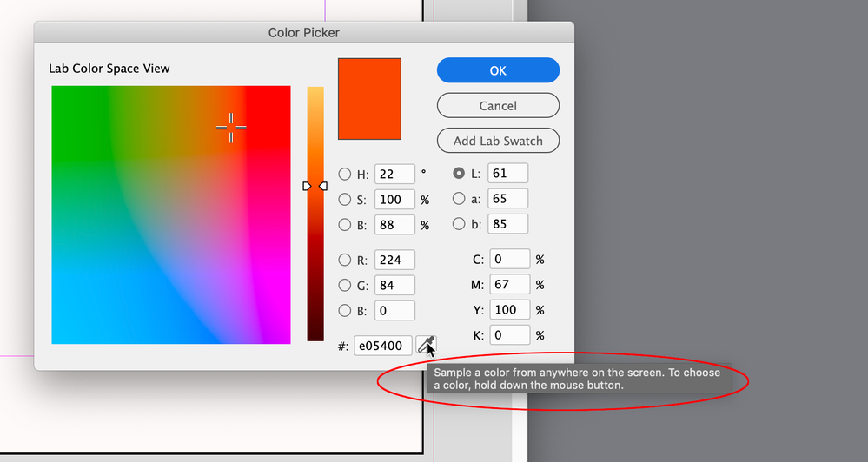Screen dimensions: 868x462
Task: Select the HSB B brightness radio button
Action: pyautogui.click(x=345, y=224)
